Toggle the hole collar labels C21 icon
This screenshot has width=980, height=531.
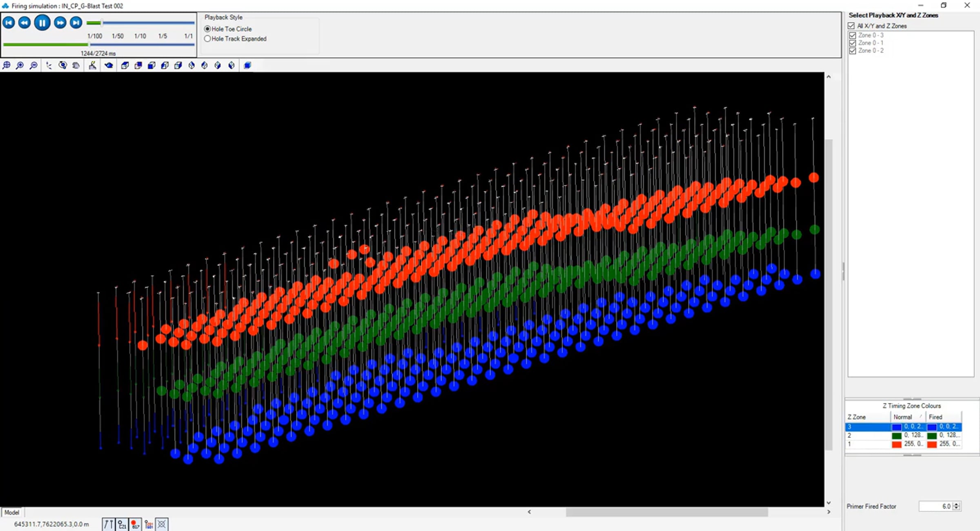point(122,524)
